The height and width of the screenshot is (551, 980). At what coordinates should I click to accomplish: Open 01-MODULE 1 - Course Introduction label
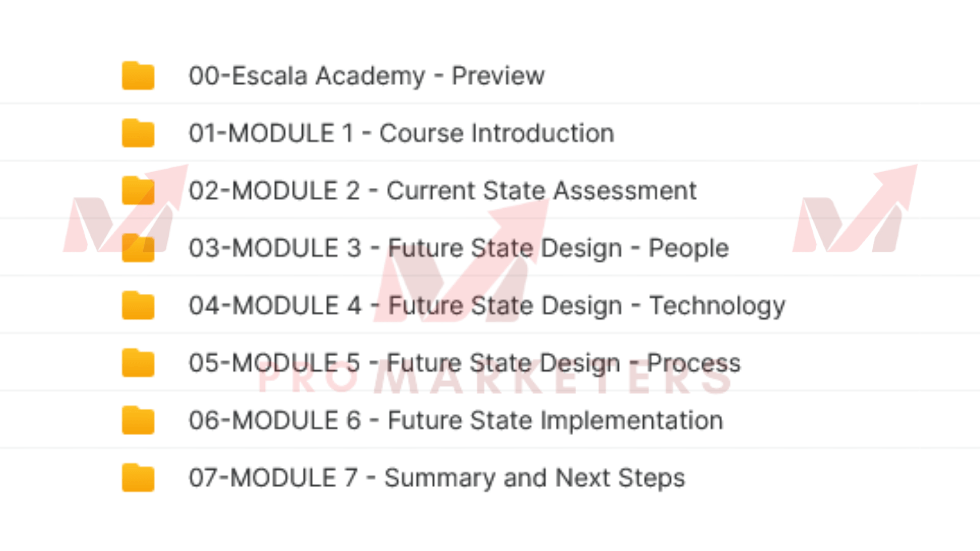(401, 133)
